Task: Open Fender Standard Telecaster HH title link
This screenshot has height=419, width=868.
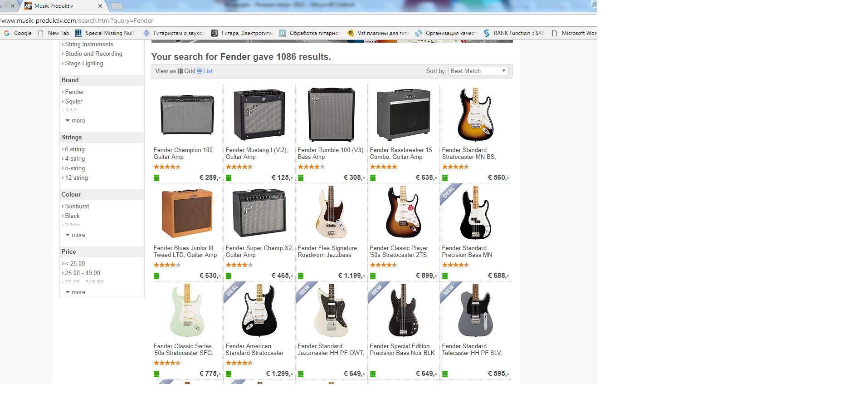Action: coord(472,350)
